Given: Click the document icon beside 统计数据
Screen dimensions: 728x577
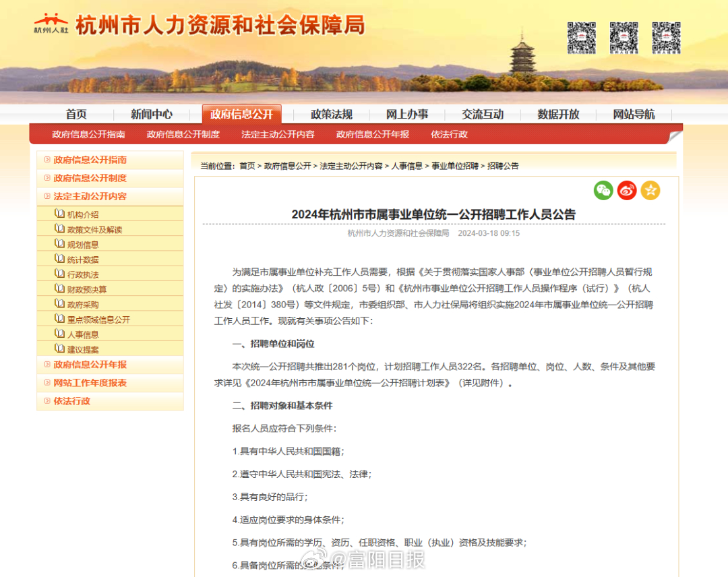Looking at the screenshot, I should (x=60, y=258).
